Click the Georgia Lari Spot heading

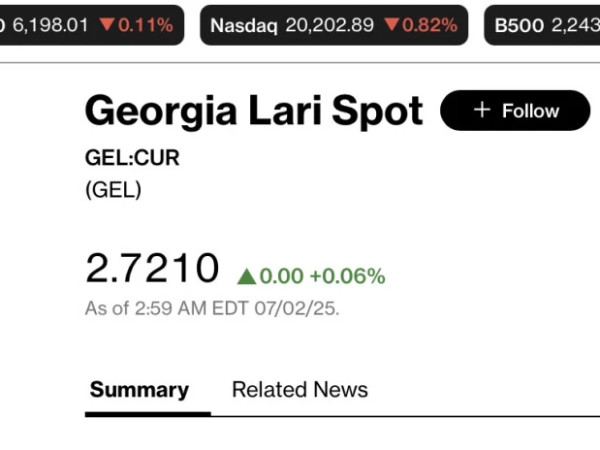(254, 111)
